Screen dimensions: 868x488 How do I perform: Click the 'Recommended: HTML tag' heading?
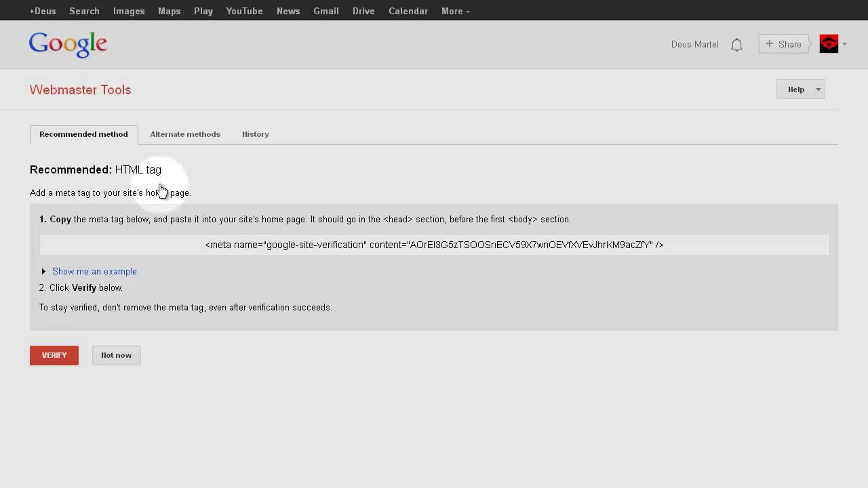point(96,169)
